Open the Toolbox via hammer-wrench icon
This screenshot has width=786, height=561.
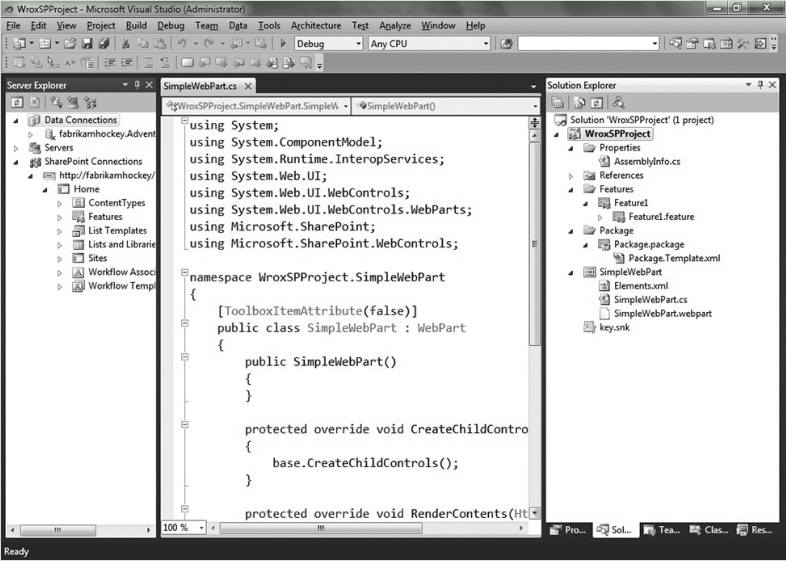[x=743, y=44]
